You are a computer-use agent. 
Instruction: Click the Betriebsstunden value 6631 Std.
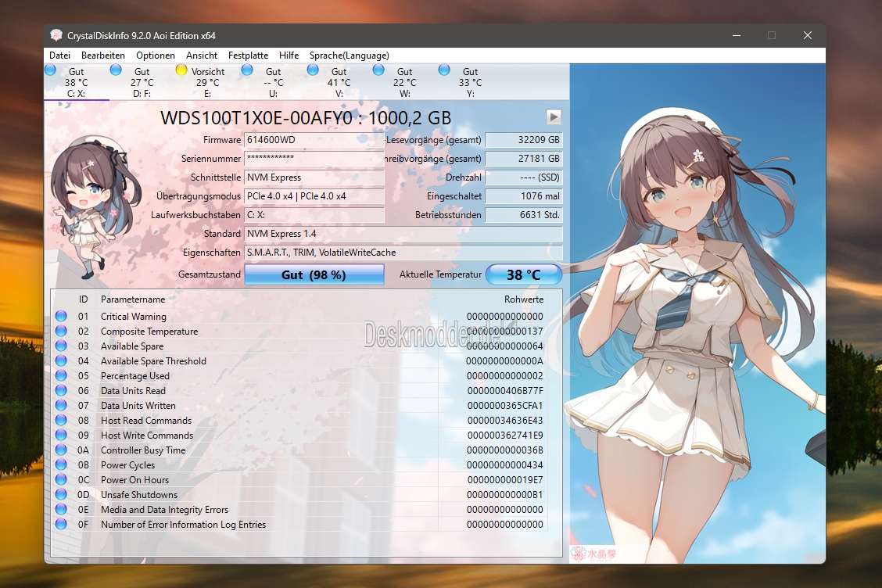click(x=524, y=215)
